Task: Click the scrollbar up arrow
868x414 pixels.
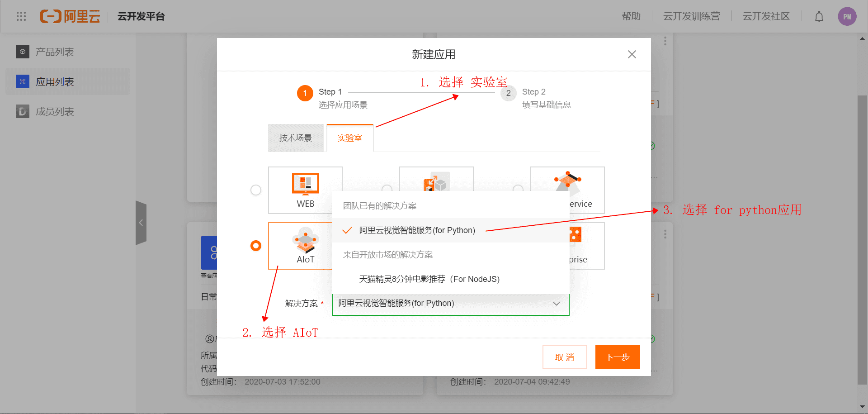Action: pyautogui.click(x=863, y=39)
